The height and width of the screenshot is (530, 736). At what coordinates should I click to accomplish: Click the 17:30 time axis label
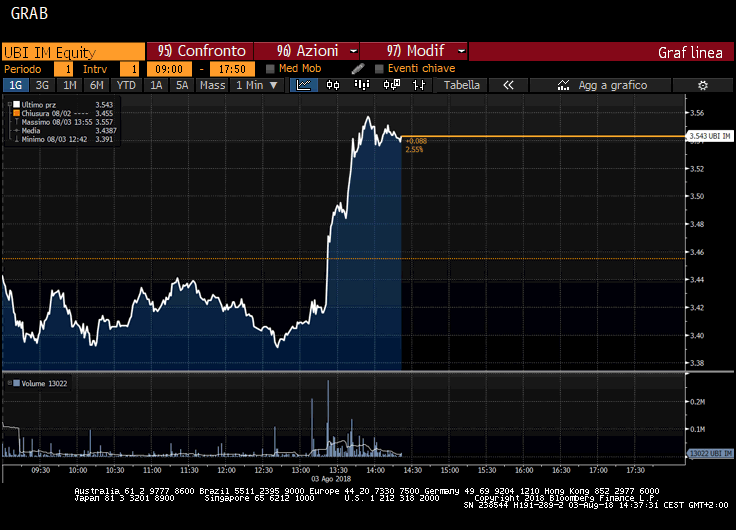tap(636, 470)
